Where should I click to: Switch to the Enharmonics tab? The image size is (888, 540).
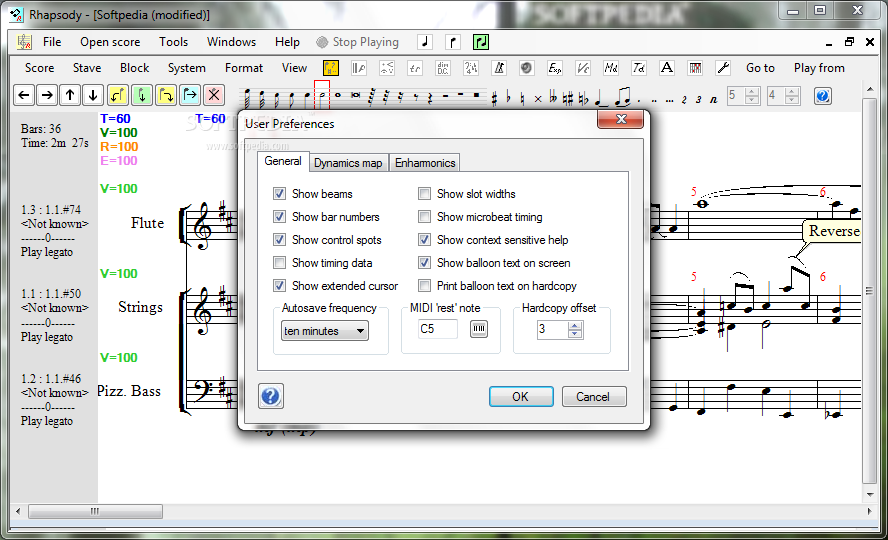[x=425, y=163]
